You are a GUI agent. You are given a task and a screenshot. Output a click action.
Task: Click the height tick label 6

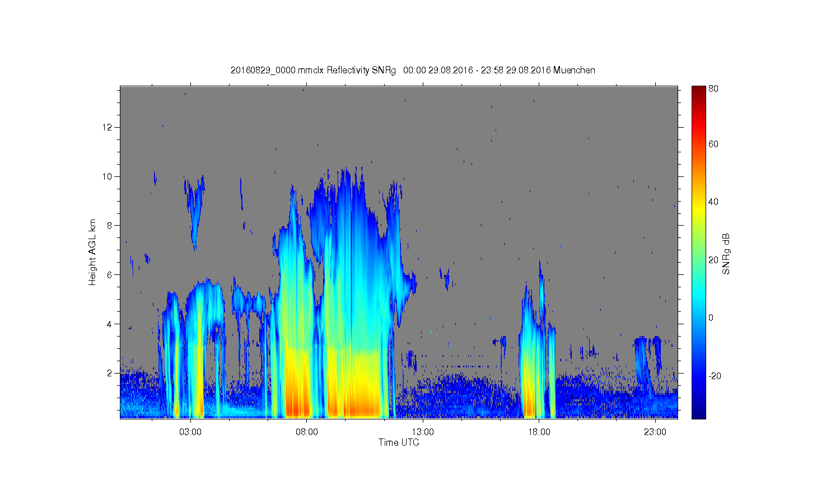110,275
